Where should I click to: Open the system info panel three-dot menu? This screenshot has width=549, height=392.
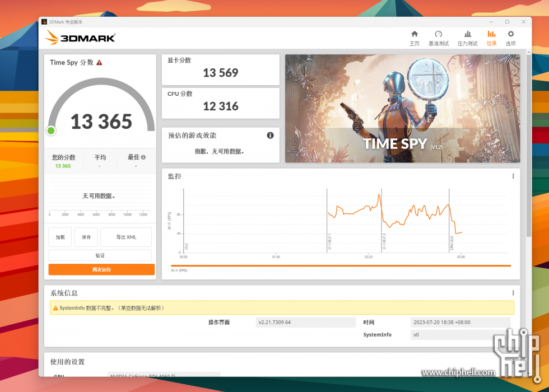(513, 292)
